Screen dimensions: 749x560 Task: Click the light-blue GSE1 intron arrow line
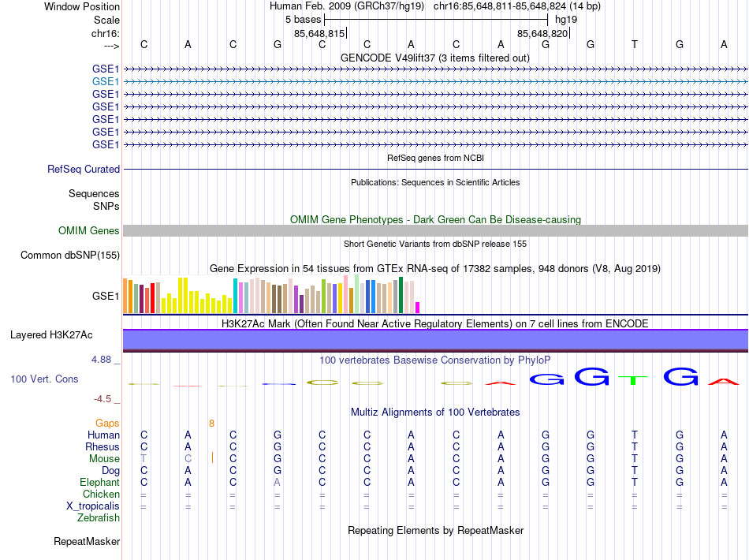[435, 82]
